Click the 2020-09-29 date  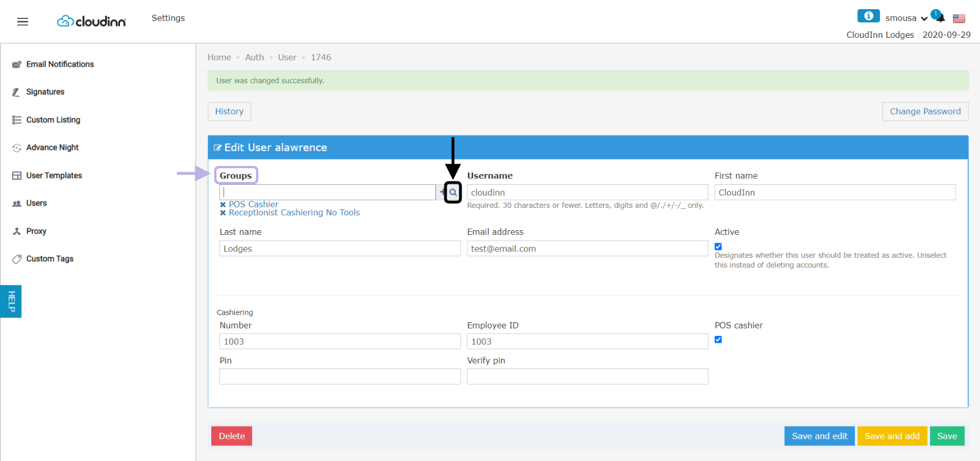[947, 35]
